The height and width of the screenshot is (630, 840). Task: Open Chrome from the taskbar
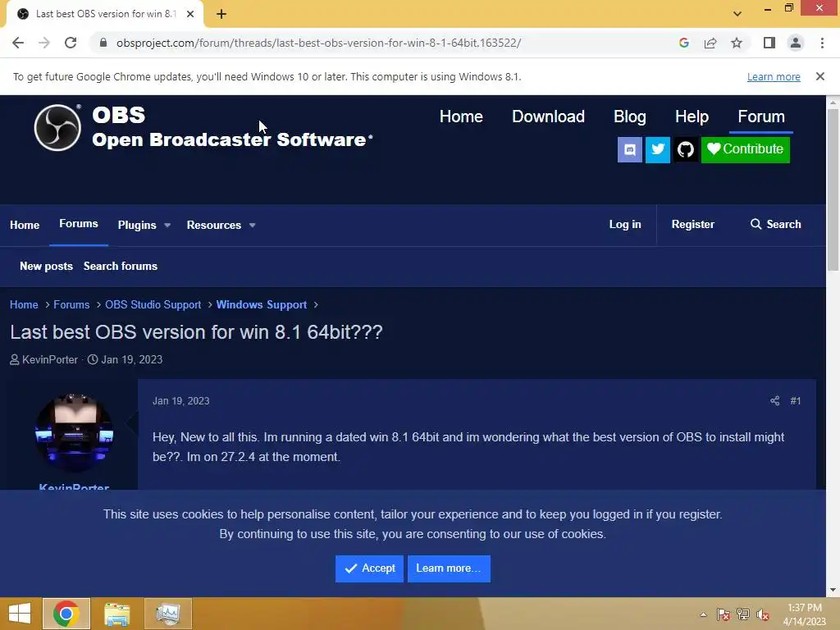coord(66,614)
